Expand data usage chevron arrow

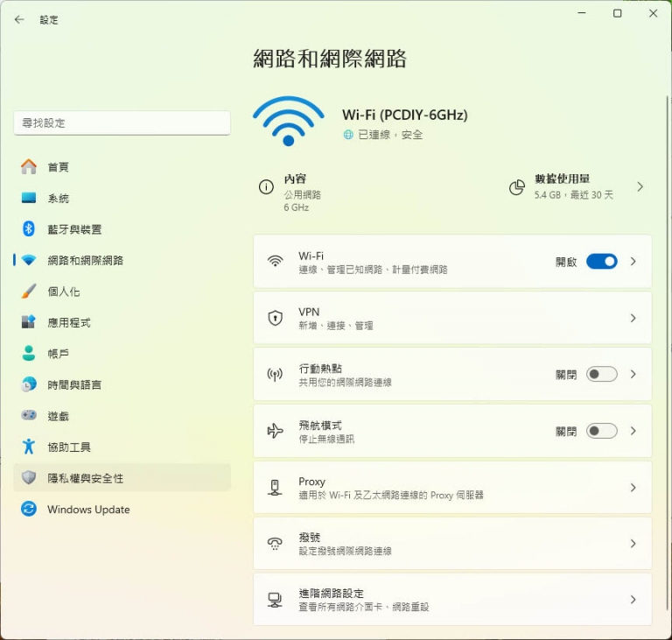tap(640, 187)
